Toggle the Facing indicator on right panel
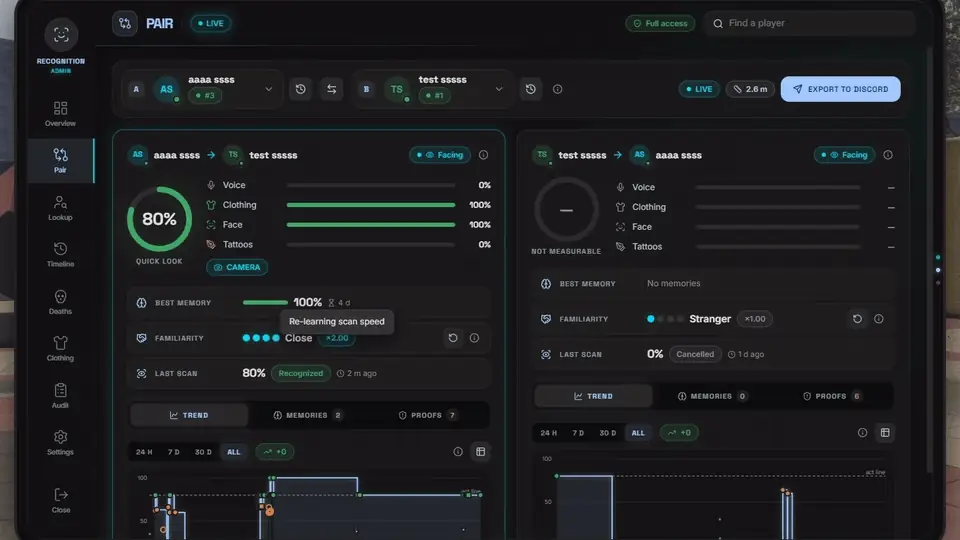 (844, 155)
